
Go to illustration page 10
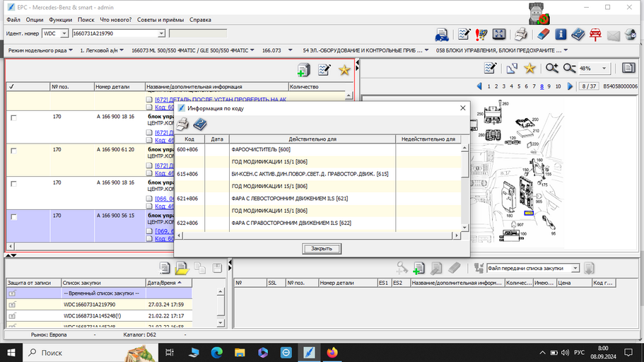pyautogui.click(x=558, y=86)
